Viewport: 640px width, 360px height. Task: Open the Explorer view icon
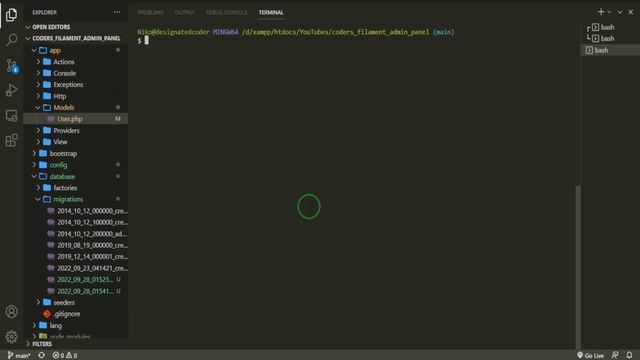click(x=11, y=15)
